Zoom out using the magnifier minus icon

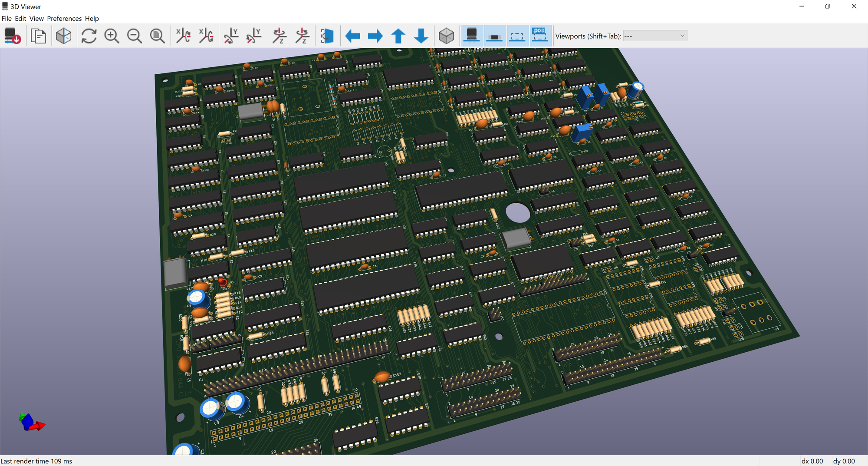click(135, 36)
